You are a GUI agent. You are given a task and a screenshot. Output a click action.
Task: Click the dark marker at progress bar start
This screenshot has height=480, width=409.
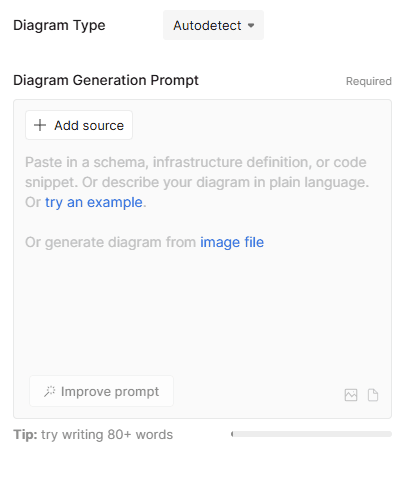click(232, 434)
